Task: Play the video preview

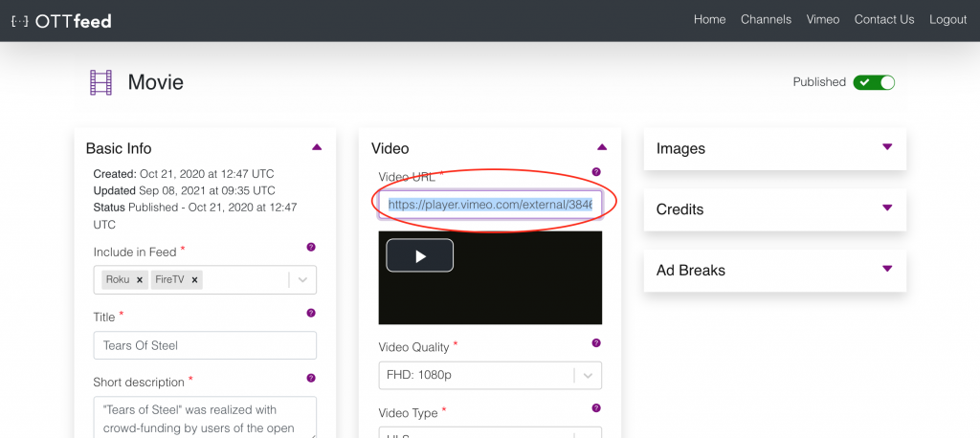Action: [x=419, y=255]
